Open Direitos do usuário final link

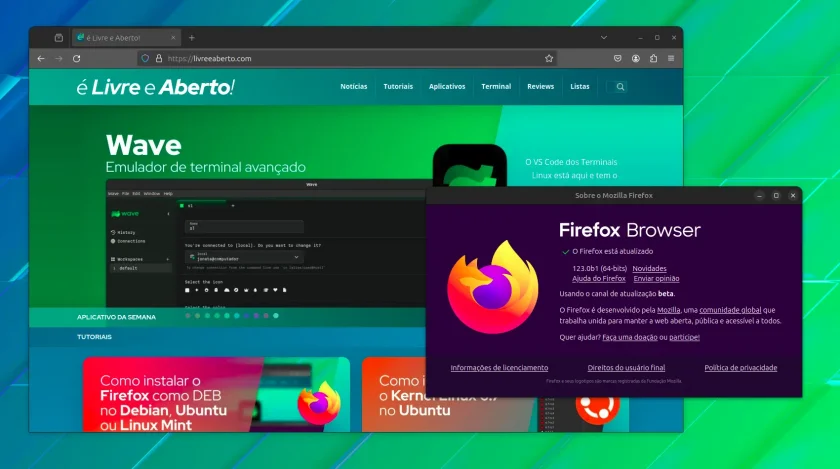(626, 368)
